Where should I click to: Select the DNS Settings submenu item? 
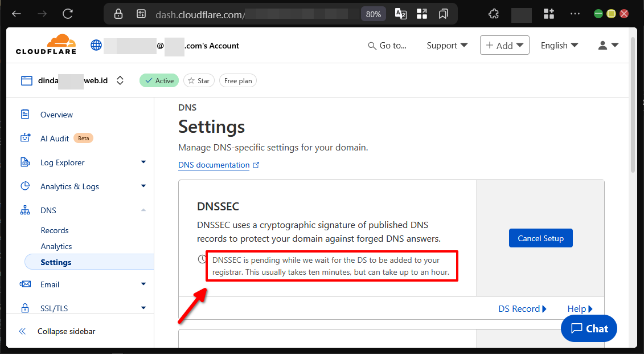tap(89, 262)
